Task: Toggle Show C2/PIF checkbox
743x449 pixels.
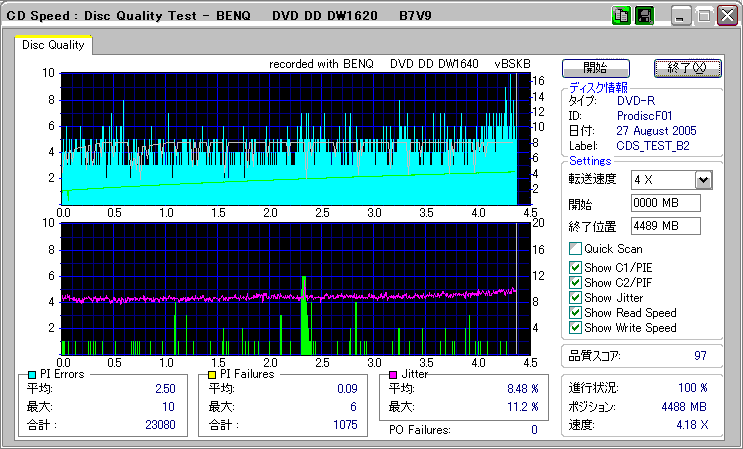Action: tap(575, 282)
